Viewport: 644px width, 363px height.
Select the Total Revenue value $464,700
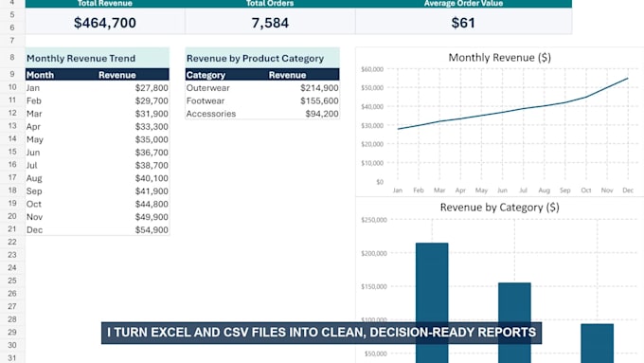105,23
